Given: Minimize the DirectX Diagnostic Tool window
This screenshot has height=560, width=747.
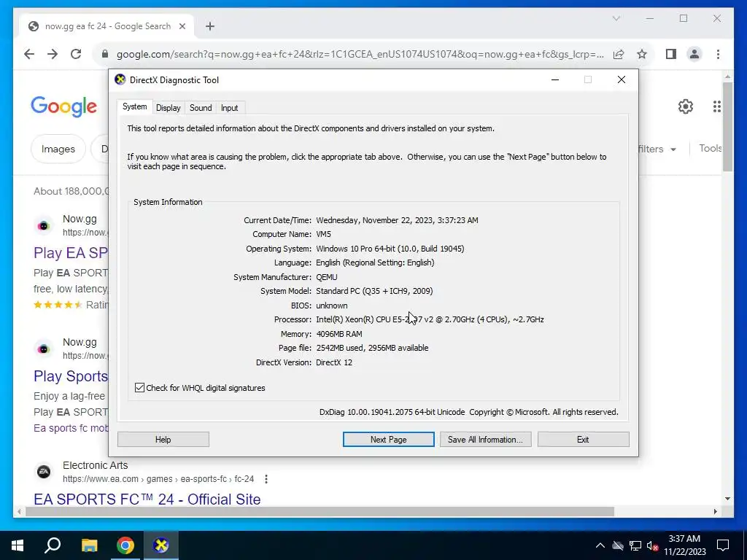Looking at the screenshot, I should point(555,79).
